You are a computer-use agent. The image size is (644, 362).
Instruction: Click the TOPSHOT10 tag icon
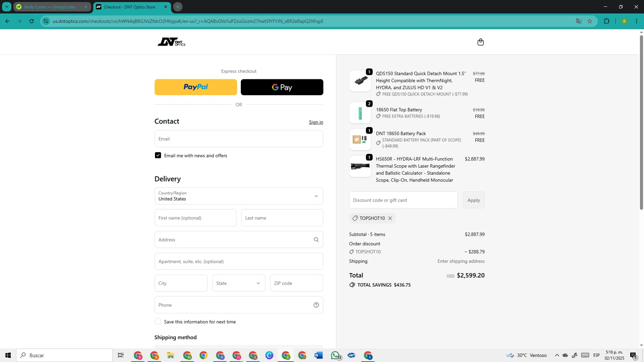coord(355,218)
